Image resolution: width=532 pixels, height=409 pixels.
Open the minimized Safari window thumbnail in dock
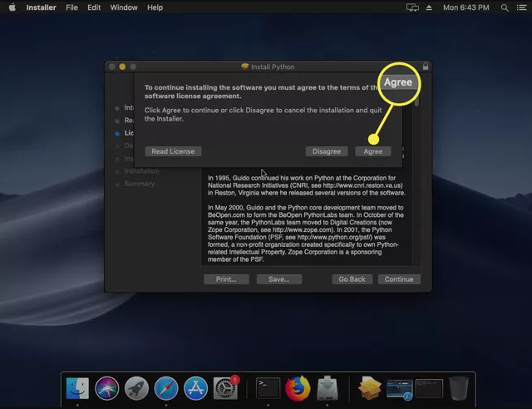pyautogui.click(x=399, y=389)
